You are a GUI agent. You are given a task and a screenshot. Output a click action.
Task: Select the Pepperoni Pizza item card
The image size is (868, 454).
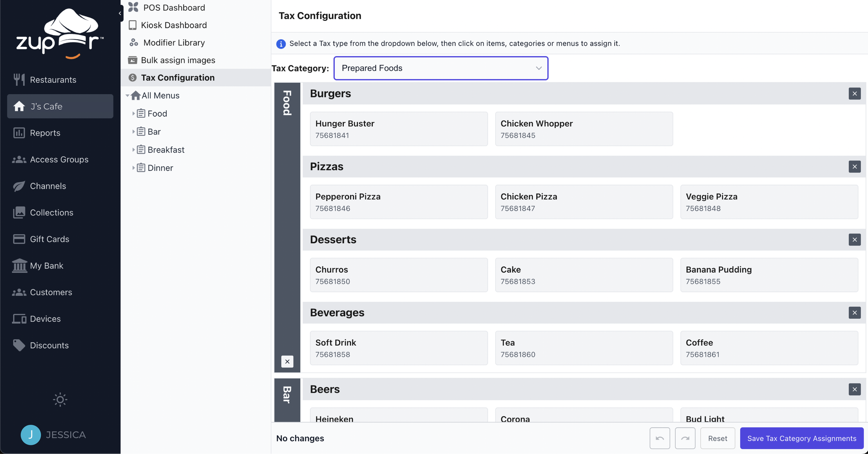(399, 202)
